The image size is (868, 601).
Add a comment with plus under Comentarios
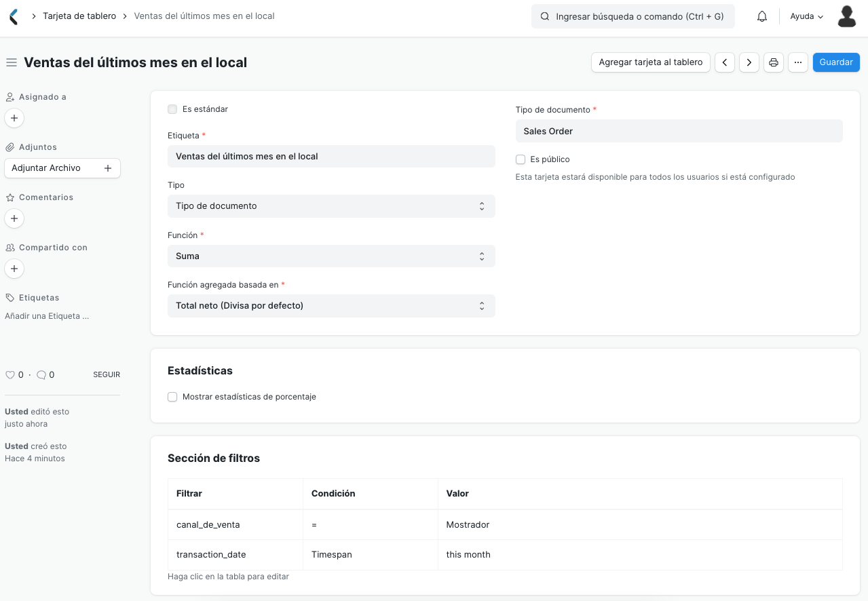(14, 218)
